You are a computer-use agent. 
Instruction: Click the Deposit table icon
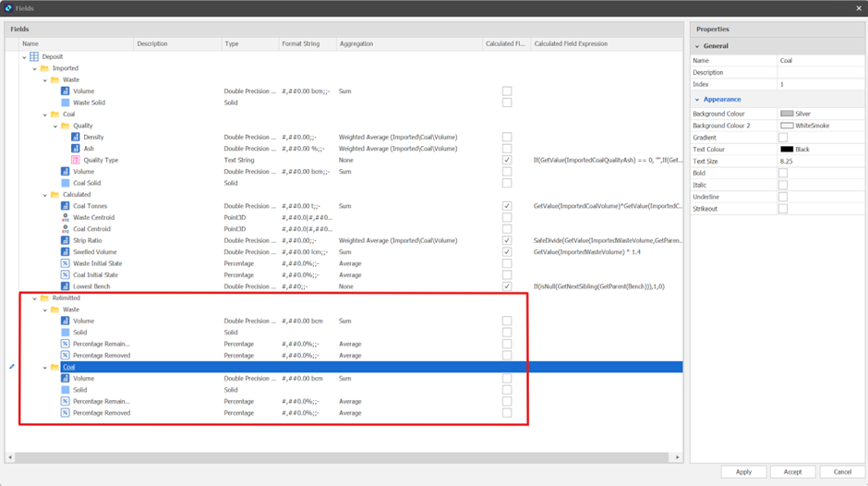click(34, 57)
